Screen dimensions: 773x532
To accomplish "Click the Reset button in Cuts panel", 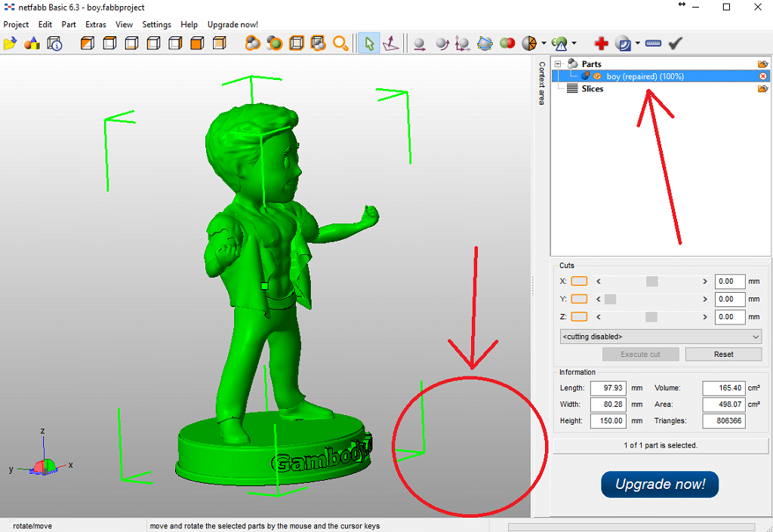I will [x=723, y=354].
